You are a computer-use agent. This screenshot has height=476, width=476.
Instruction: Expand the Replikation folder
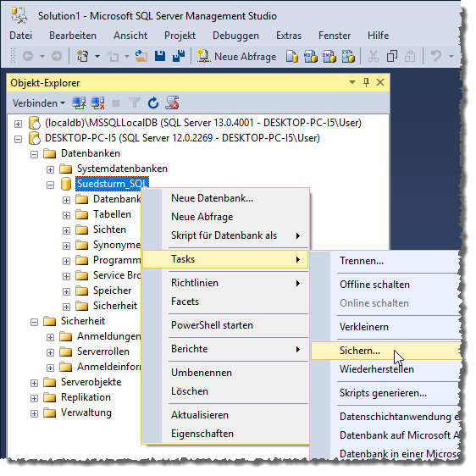point(35,399)
